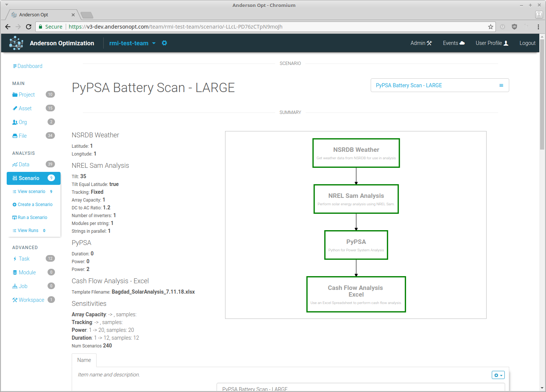Click the Anderson Optimization logo icon
The height and width of the screenshot is (392, 546).
(x=16, y=43)
